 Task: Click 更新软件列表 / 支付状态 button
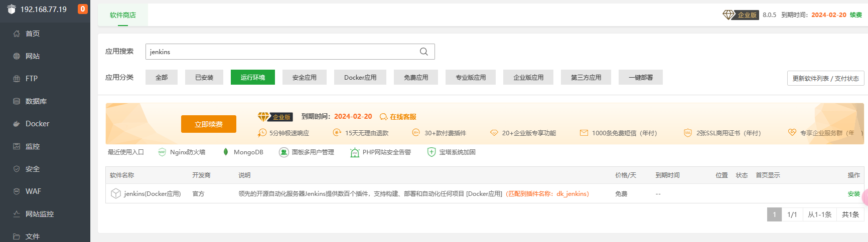(x=826, y=78)
